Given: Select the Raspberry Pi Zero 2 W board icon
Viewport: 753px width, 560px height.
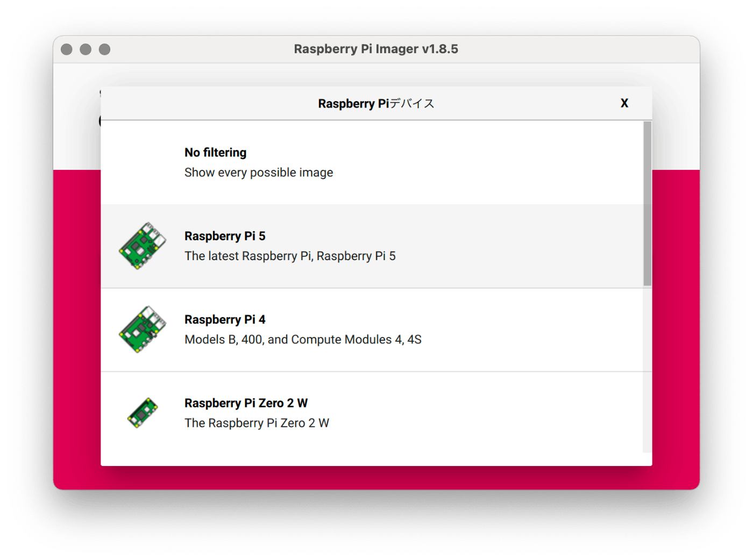Looking at the screenshot, I should tap(143, 413).
